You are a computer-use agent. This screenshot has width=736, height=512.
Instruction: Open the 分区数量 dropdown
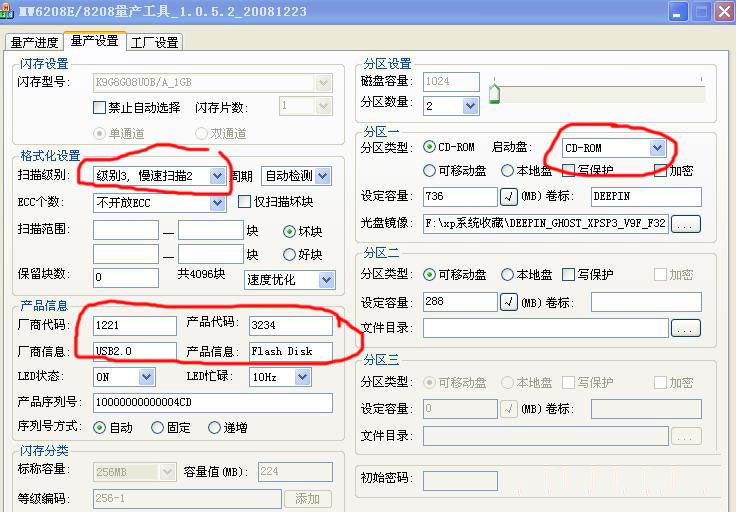[x=470, y=106]
